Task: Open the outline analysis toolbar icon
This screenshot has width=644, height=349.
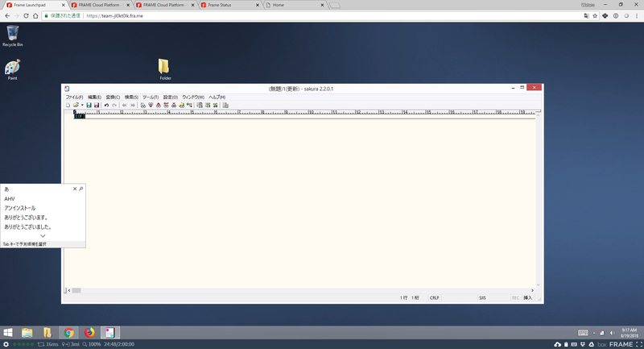Action: [189, 106]
